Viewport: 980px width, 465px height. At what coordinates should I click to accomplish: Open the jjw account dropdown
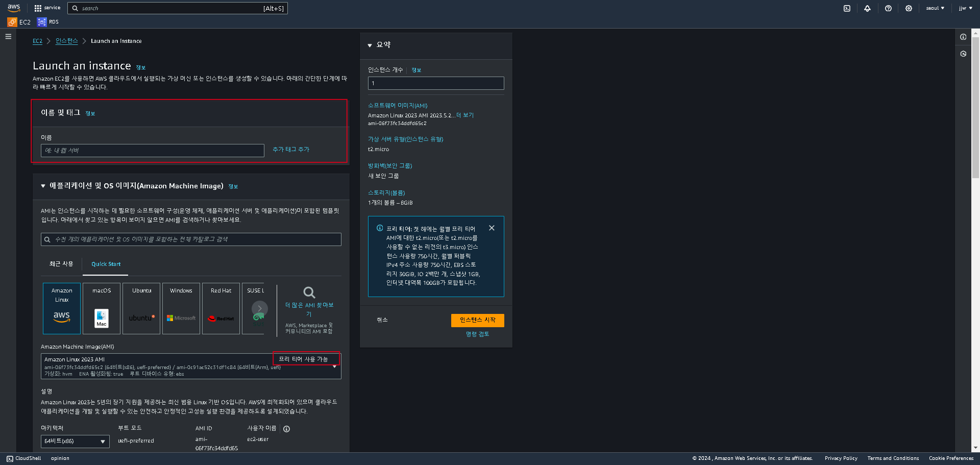pos(965,8)
